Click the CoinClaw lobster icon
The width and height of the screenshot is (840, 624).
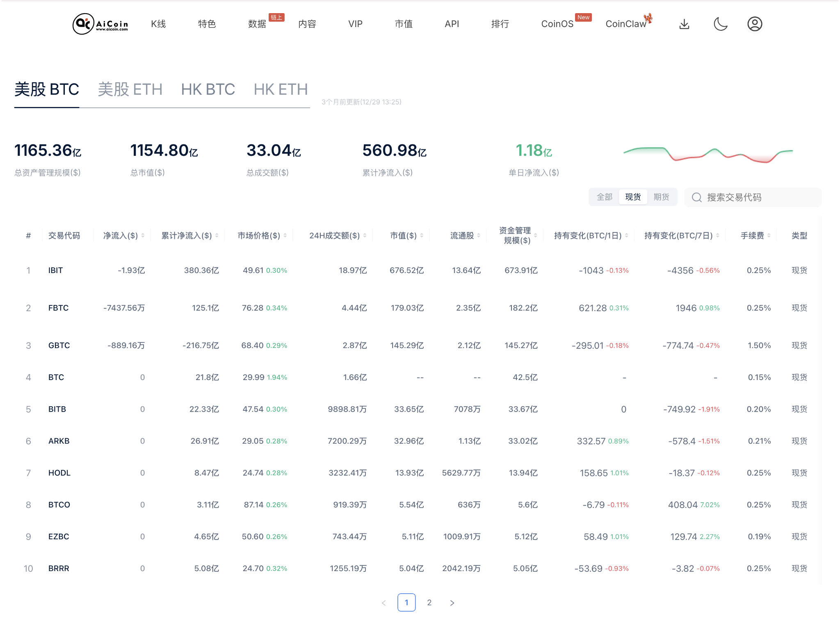(648, 18)
